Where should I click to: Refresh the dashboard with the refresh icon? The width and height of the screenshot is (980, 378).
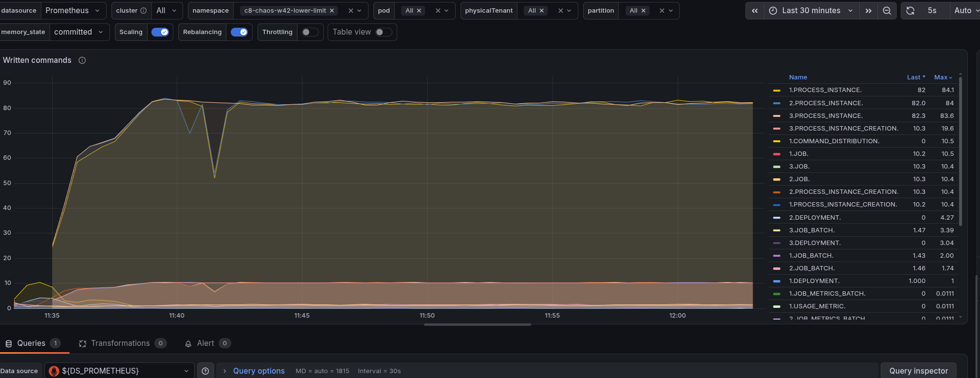coord(910,11)
